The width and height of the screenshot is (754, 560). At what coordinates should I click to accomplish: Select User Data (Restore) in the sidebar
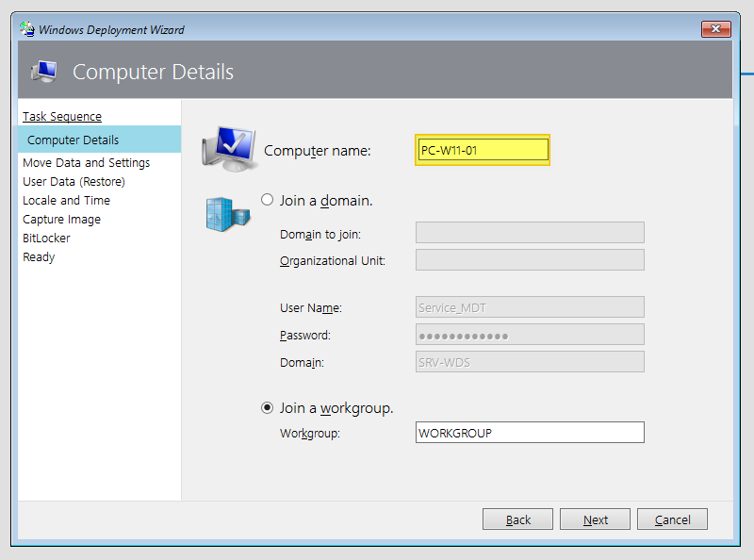[x=76, y=181]
